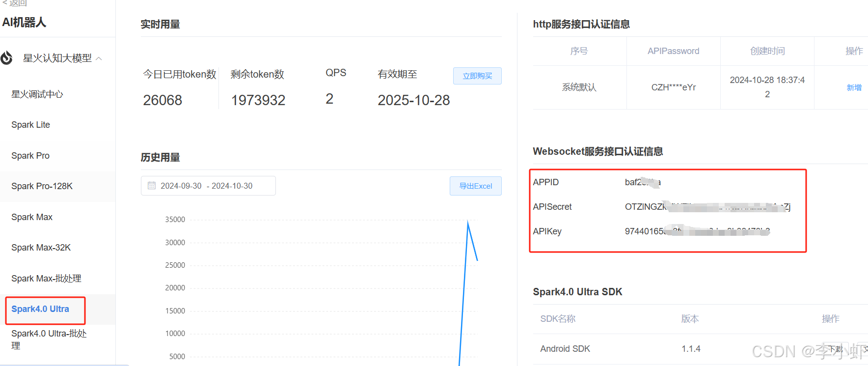
Task: Click the 有效期至 label
Action: 397,74
